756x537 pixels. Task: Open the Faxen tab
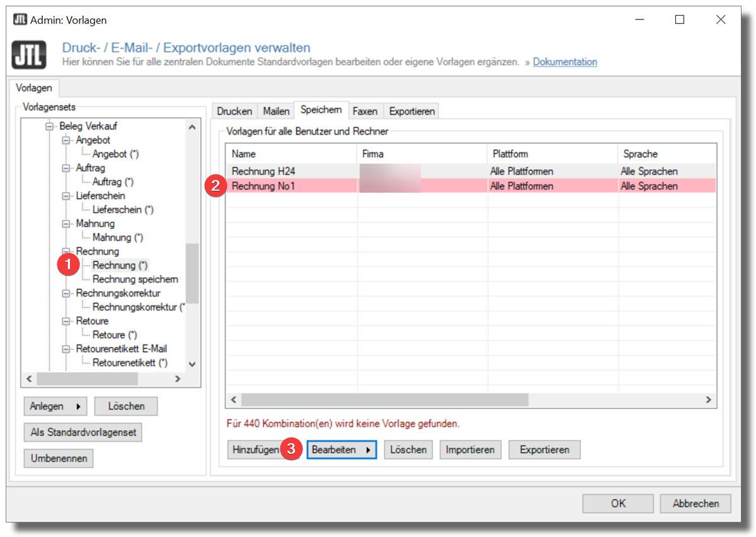pos(365,111)
